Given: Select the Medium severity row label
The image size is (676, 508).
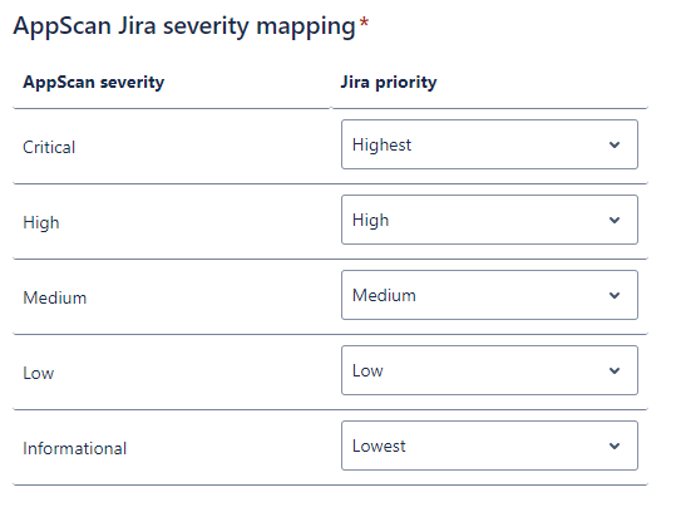Looking at the screenshot, I should click(55, 297).
